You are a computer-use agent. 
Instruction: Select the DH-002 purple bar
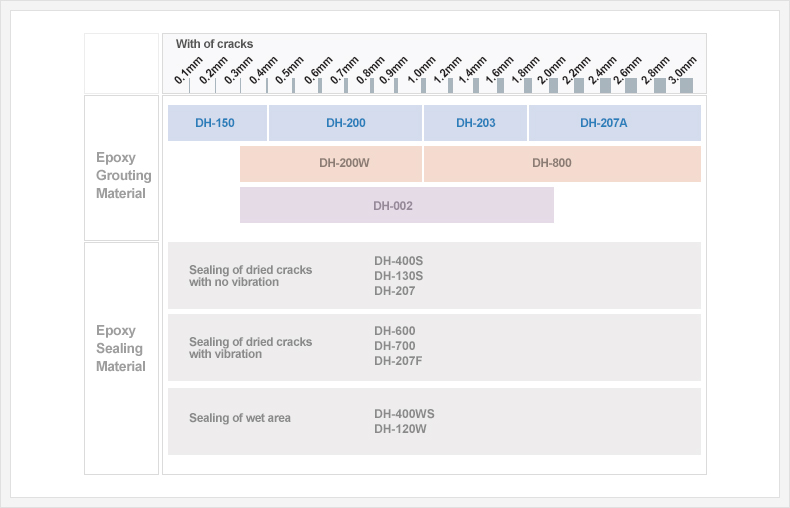[x=396, y=205]
